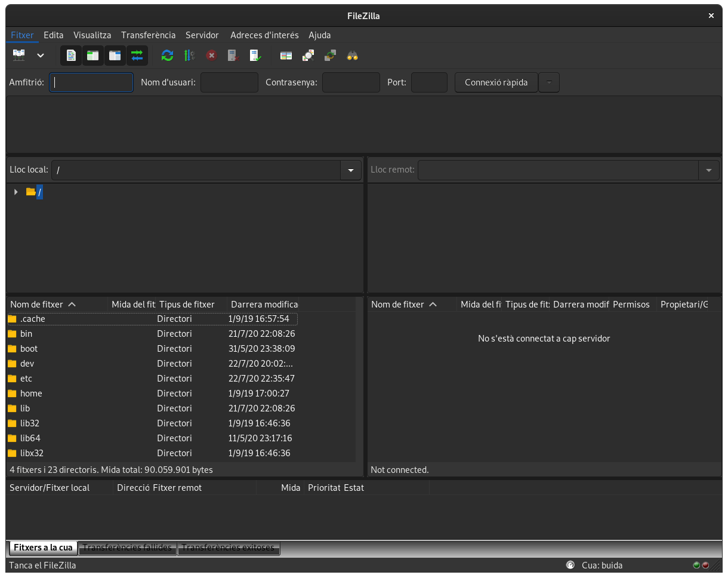Disconnect from the current server

pyautogui.click(x=233, y=56)
